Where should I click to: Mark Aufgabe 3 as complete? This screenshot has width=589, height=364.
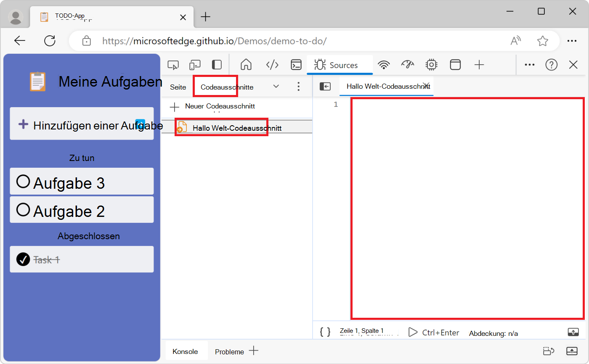pos(23,181)
